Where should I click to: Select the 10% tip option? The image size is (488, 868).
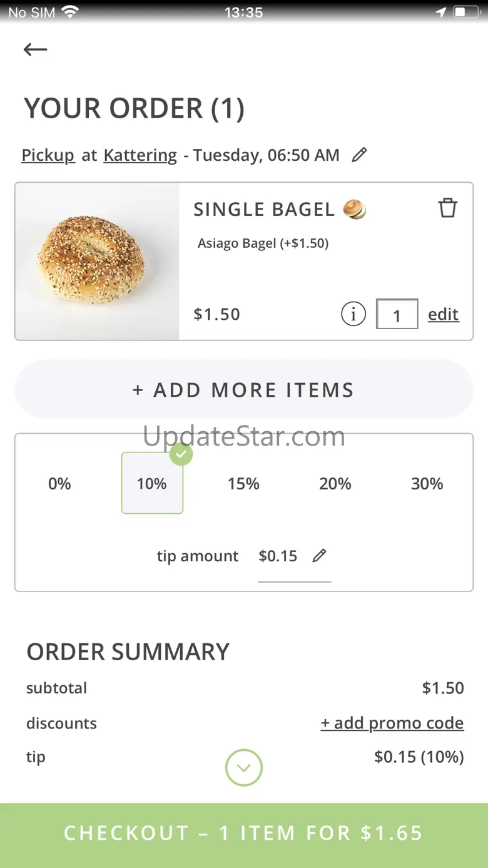[x=152, y=484]
